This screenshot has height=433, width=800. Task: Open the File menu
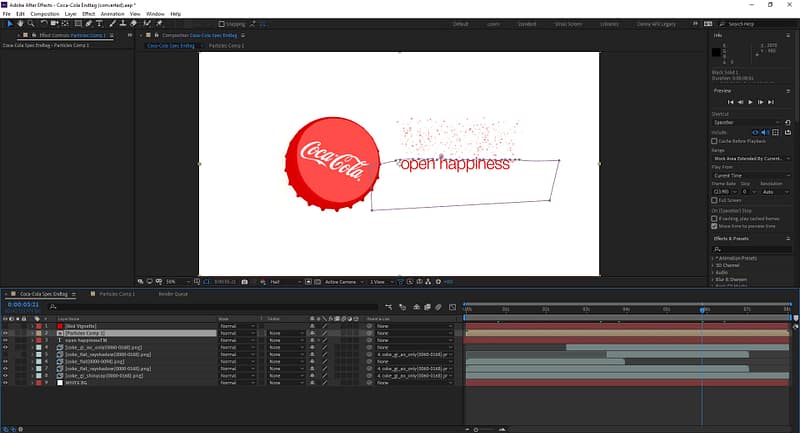(x=7, y=14)
